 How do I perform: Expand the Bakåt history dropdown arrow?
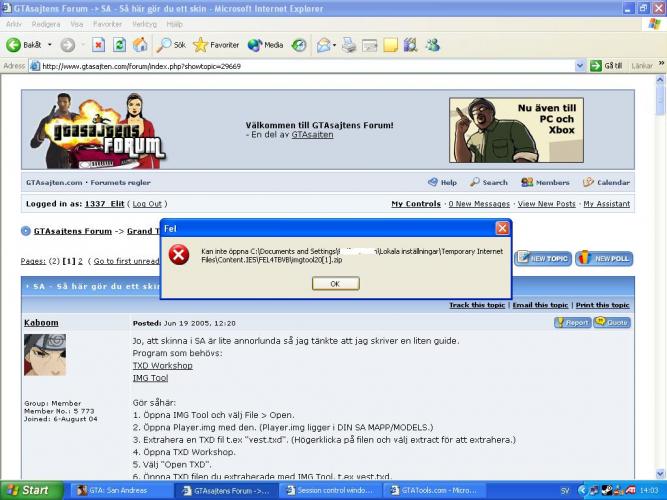[49, 45]
